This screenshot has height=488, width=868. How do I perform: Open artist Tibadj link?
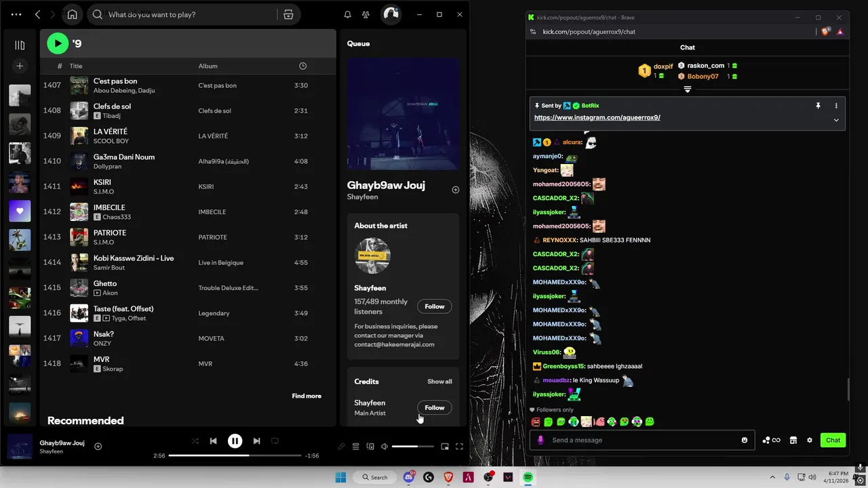113,116
